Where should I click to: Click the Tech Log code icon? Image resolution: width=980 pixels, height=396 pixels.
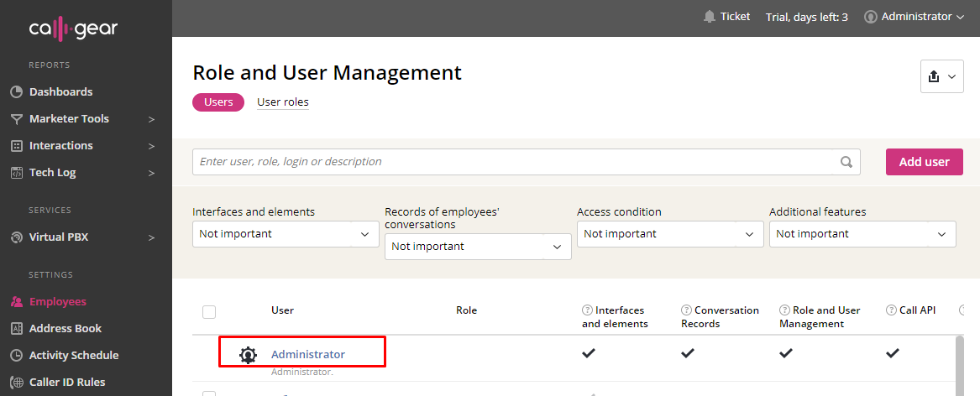(x=17, y=172)
